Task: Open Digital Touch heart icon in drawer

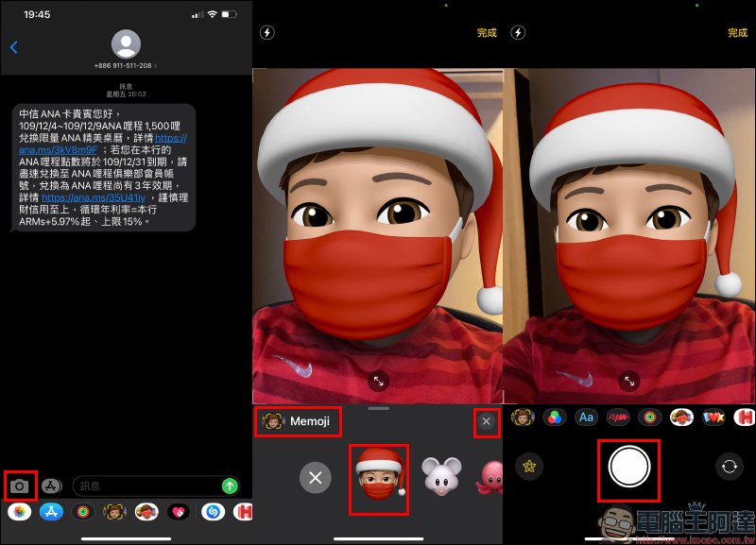Action: coord(179,512)
